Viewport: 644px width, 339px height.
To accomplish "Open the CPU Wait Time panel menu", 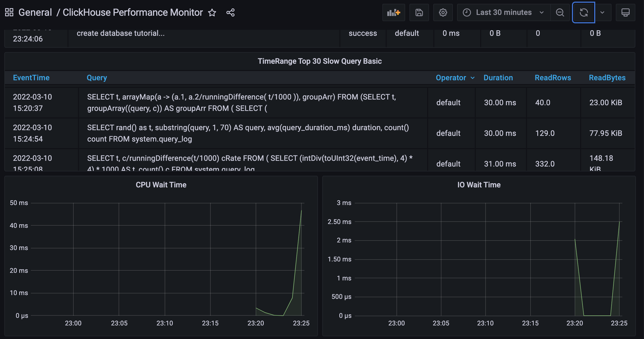I will pos(161,185).
